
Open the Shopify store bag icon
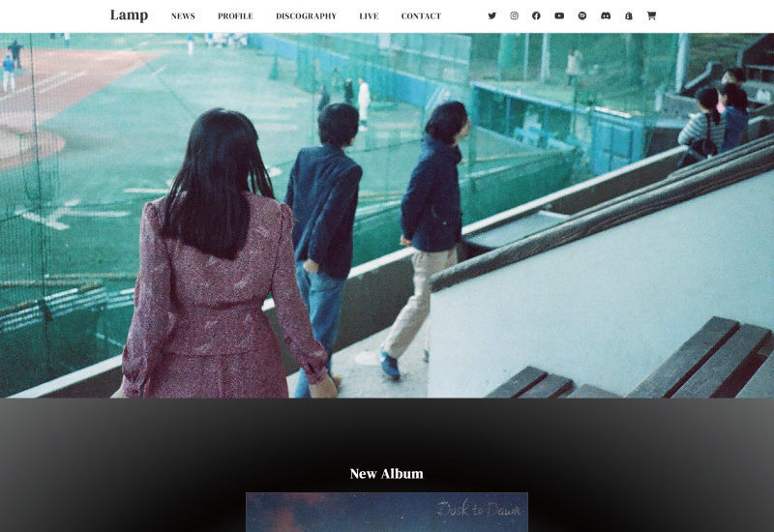tap(629, 16)
